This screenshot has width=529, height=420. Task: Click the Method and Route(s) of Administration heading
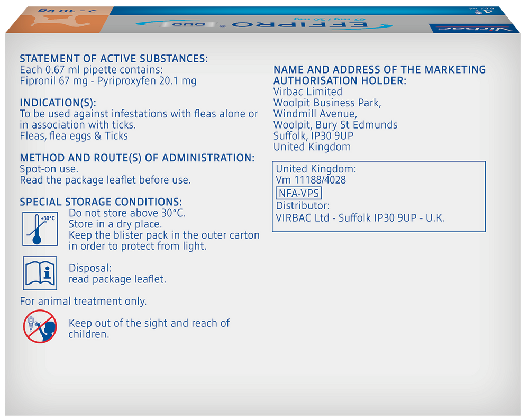coord(137,158)
